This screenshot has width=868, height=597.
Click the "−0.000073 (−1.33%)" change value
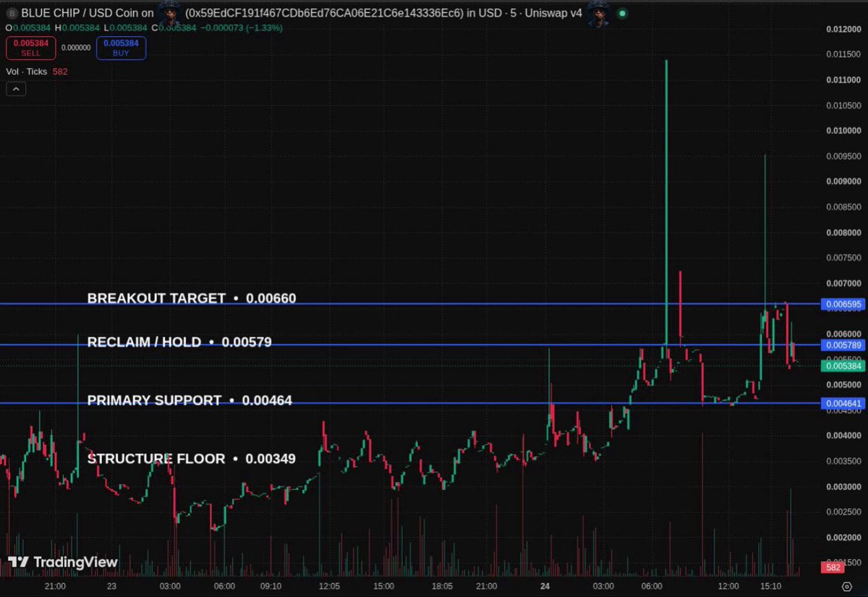point(242,27)
